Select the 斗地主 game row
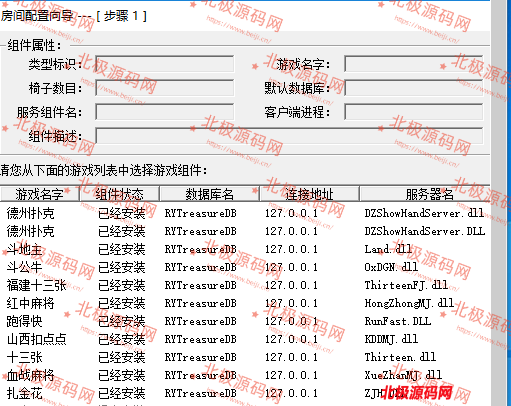The height and width of the screenshot is (406, 511). pyautogui.click(x=245, y=249)
